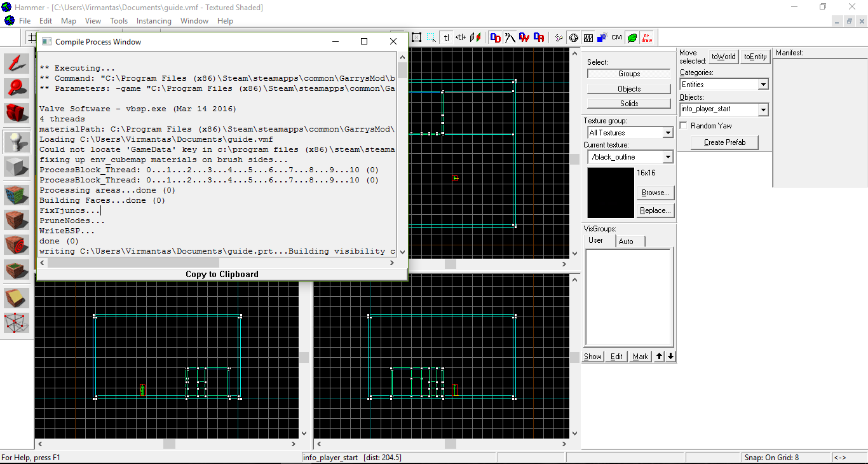
Task: Toggle the nodraw texture button
Action: (x=647, y=38)
